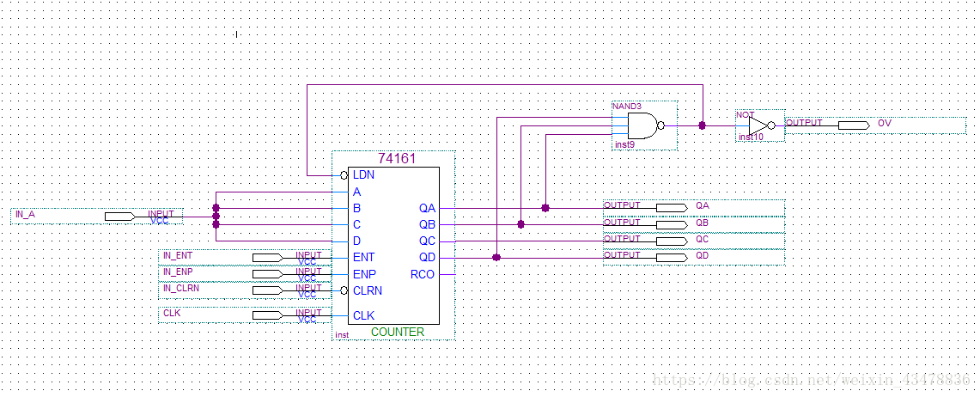Click the junction dot on QA wire

545,208
